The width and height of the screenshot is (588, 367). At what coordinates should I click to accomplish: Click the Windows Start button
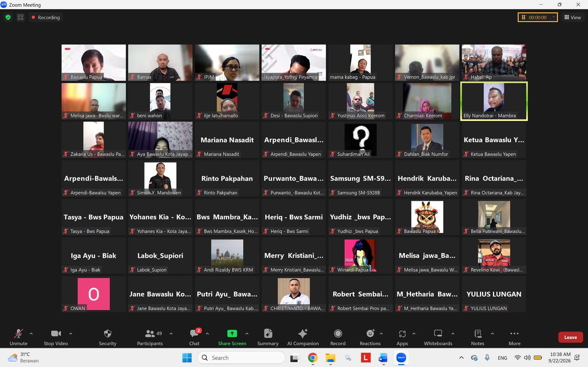(187, 358)
